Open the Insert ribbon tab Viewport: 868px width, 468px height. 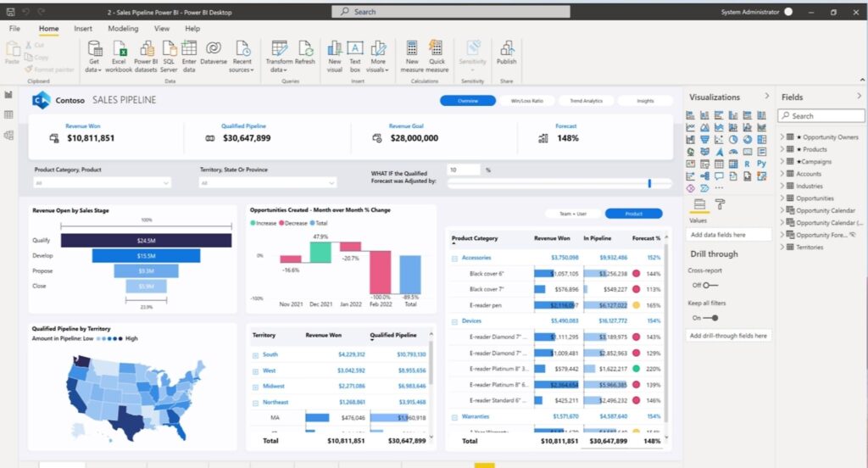click(x=83, y=28)
